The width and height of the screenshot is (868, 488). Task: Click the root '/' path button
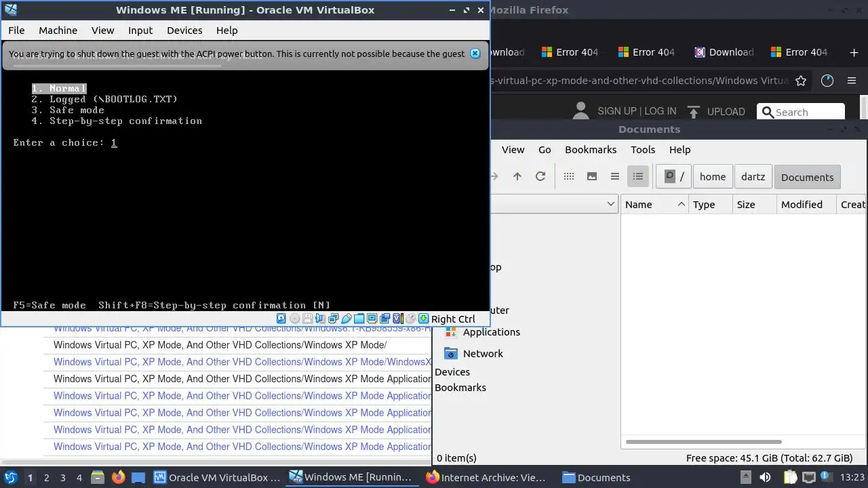[674, 176]
